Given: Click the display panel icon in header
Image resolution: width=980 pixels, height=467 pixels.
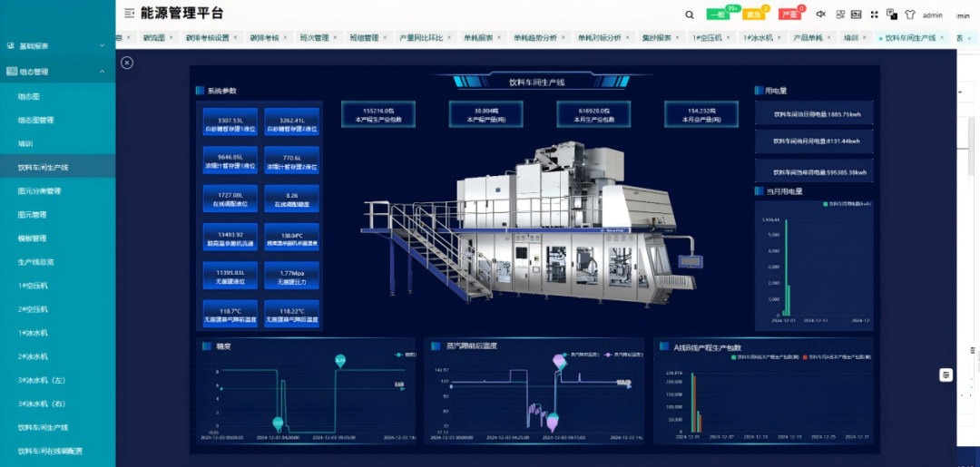Looking at the screenshot, I should [x=857, y=15].
